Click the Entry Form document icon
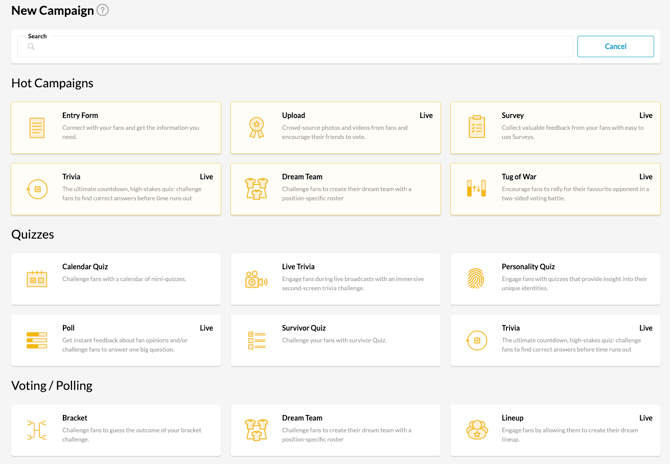The image size is (670, 464). (x=37, y=128)
